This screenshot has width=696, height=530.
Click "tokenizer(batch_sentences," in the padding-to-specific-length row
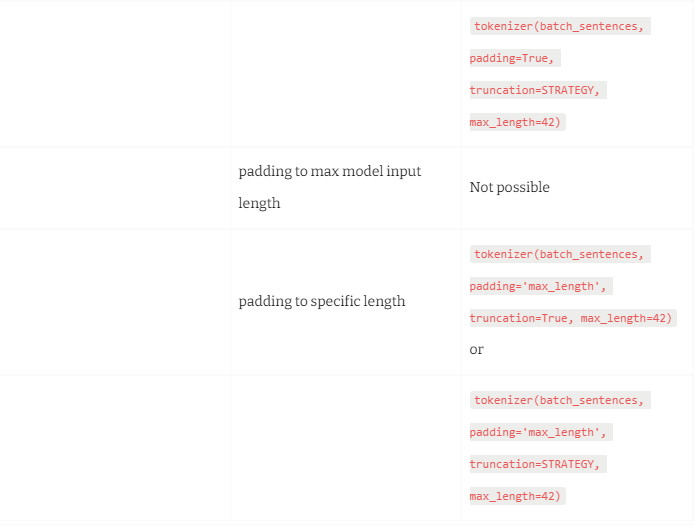click(x=559, y=254)
